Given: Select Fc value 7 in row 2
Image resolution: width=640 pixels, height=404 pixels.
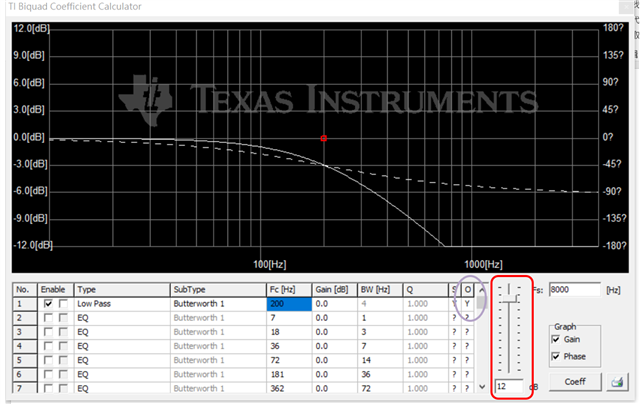Looking at the screenshot, I should (289, 318).
